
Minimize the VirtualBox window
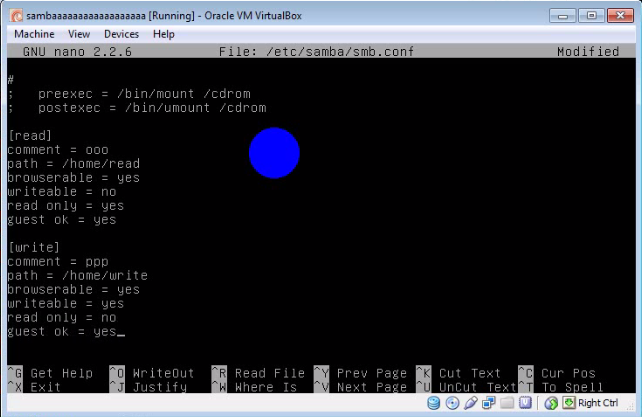coord(563,16)
